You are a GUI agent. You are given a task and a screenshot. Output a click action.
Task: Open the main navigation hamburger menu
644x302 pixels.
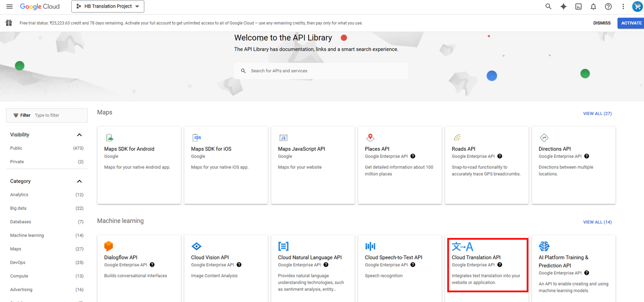point(10,6)
